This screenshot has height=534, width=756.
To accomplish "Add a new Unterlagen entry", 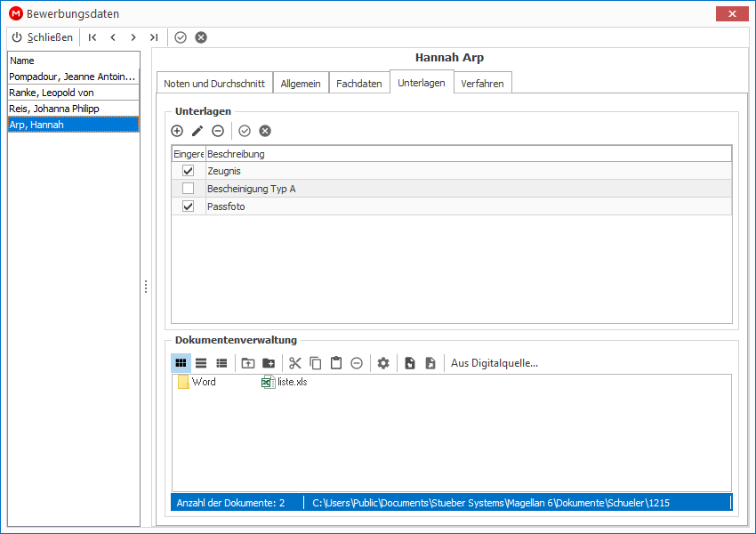I will pos(177,131).
